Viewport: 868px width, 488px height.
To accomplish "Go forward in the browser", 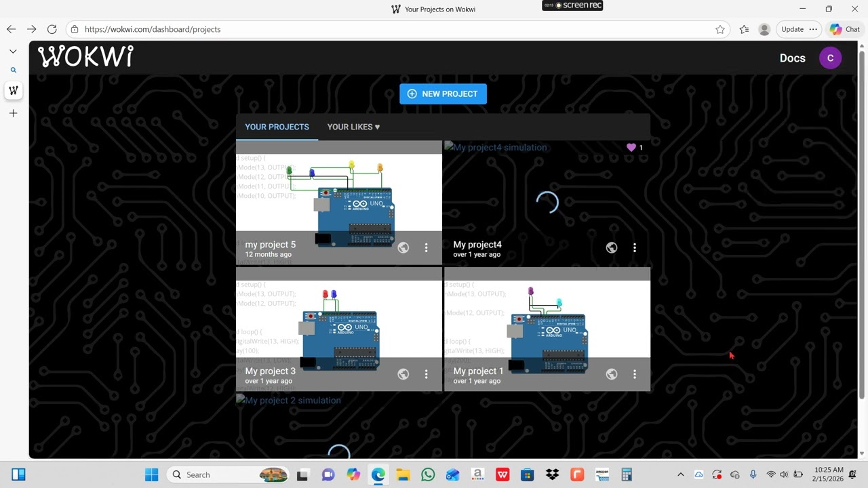I will coord(31,29).
